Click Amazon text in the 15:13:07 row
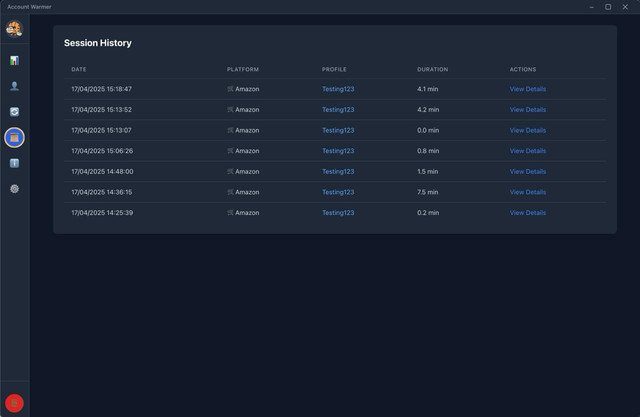 pos(247,130)
